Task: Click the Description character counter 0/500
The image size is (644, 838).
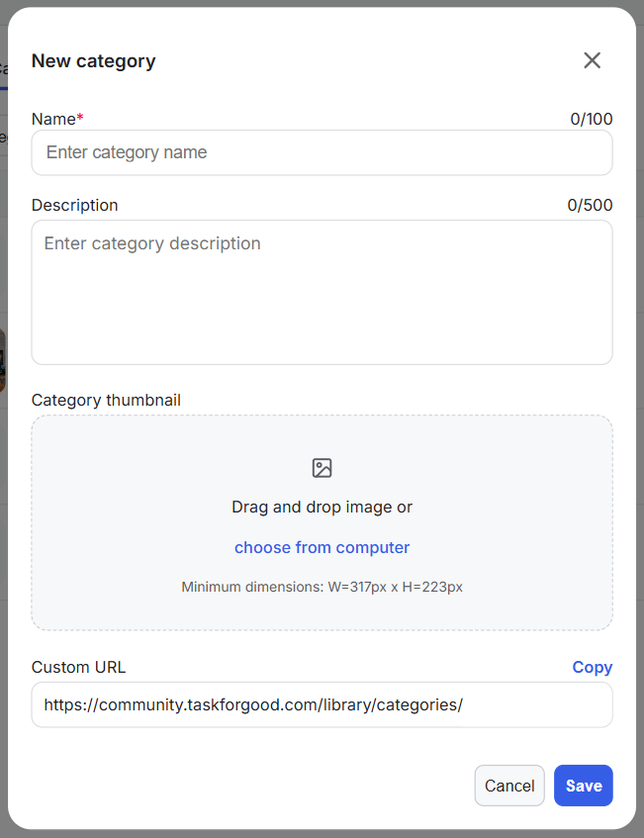Action: pos(590,205)
